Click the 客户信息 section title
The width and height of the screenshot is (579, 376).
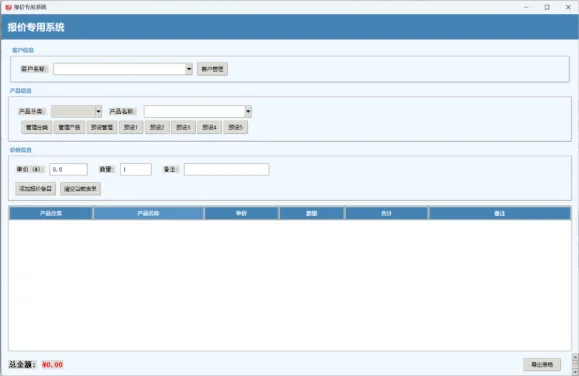coord(23,50)
